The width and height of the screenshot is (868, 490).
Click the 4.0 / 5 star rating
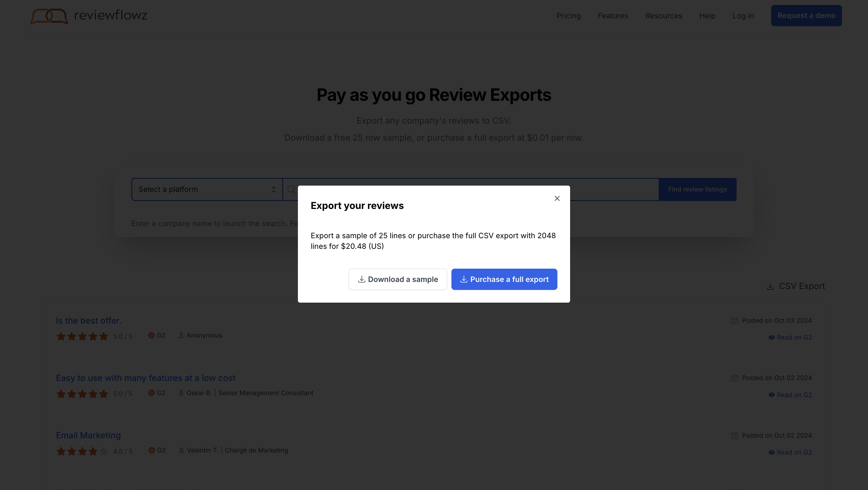(x=82, y=451)
